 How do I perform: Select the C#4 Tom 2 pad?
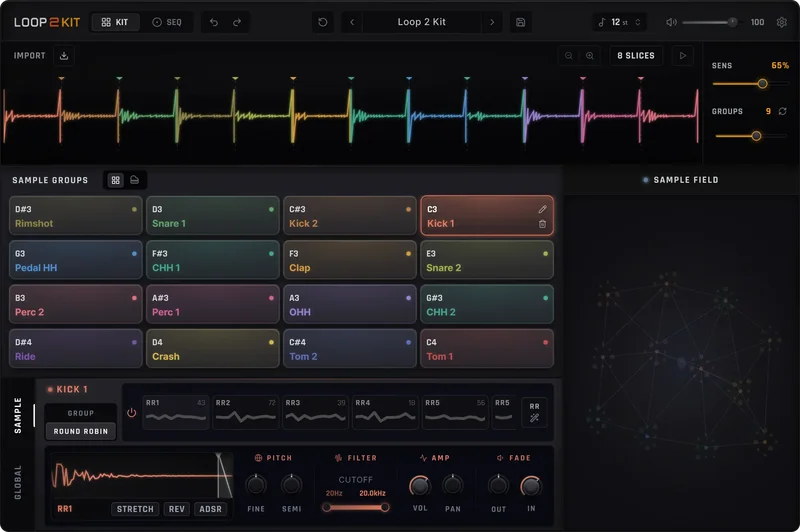[350, 349]
